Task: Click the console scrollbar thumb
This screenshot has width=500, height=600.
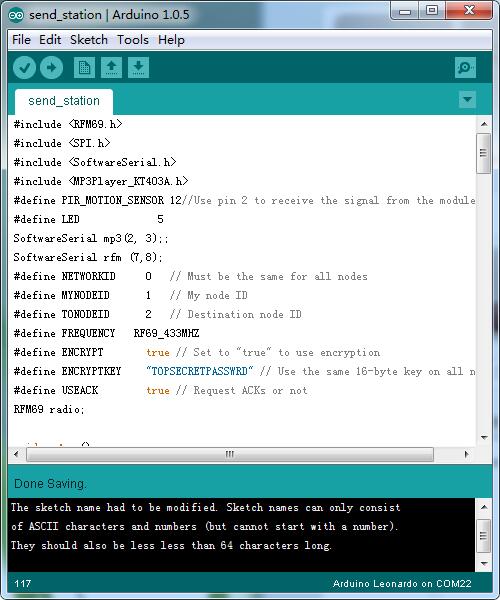Action: click(484, 535)
